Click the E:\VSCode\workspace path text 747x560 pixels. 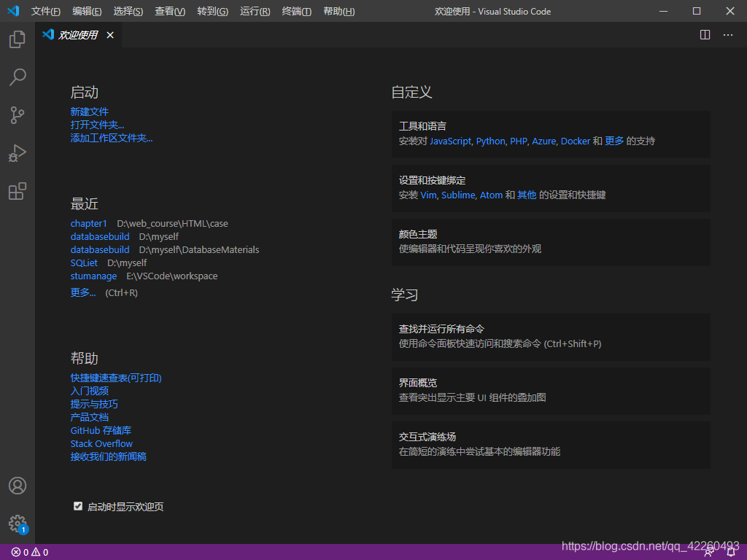[172, 276]
